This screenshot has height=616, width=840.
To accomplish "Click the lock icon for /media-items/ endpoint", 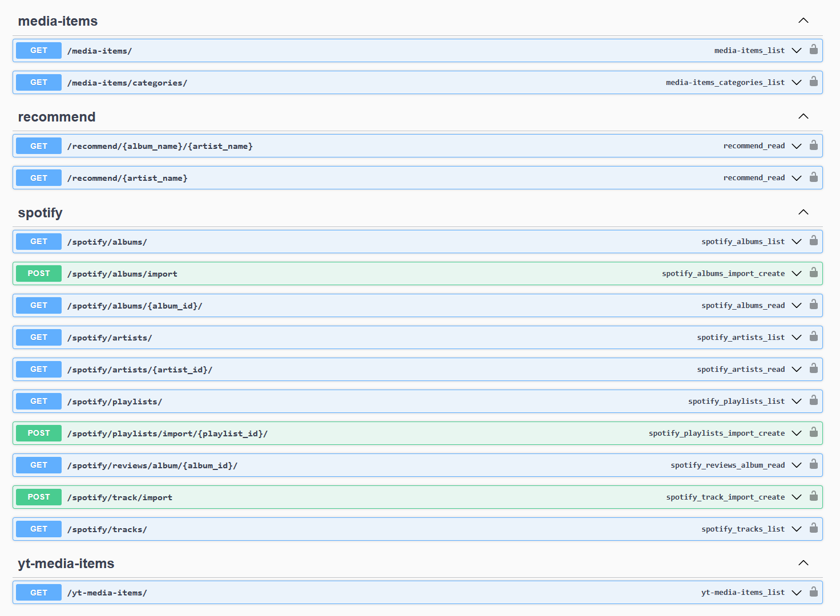I will (x=814, y=50).
